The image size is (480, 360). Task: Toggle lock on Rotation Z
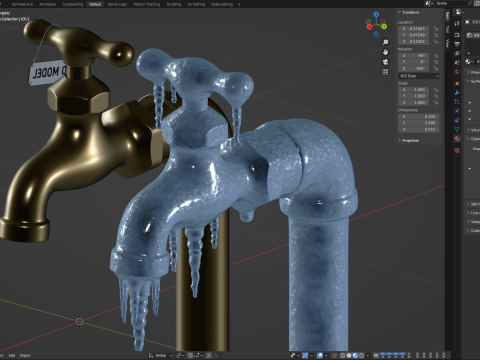coord(436,68)
